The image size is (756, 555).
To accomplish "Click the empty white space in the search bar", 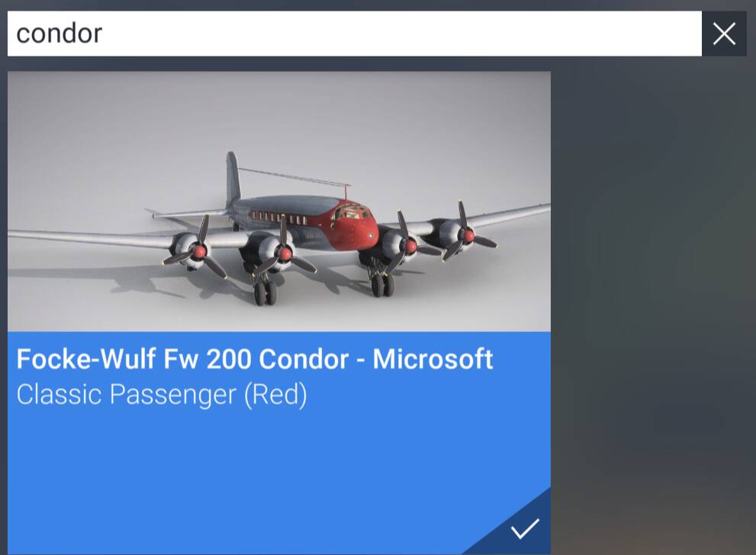I will [x=401, y=34].
